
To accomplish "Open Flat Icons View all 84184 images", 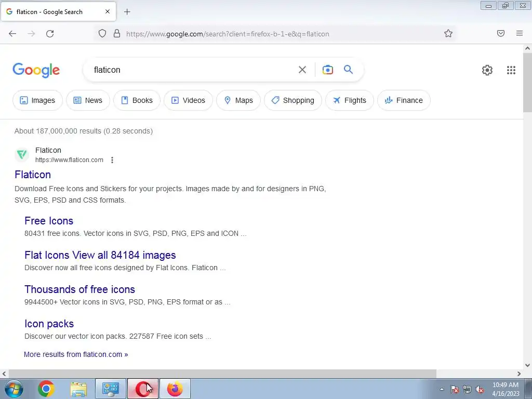I will (x=100, y=255).
